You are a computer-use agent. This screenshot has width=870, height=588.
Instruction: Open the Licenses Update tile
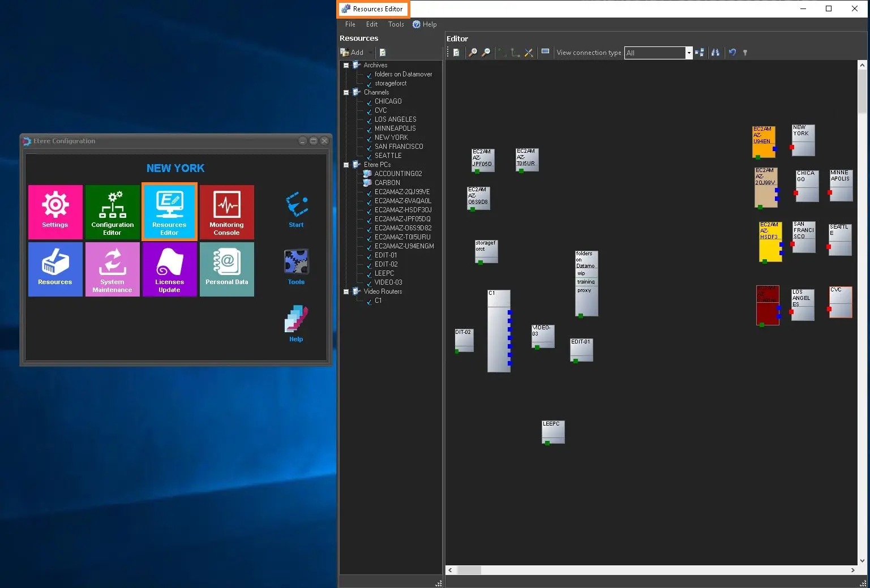tap(169, 269)
